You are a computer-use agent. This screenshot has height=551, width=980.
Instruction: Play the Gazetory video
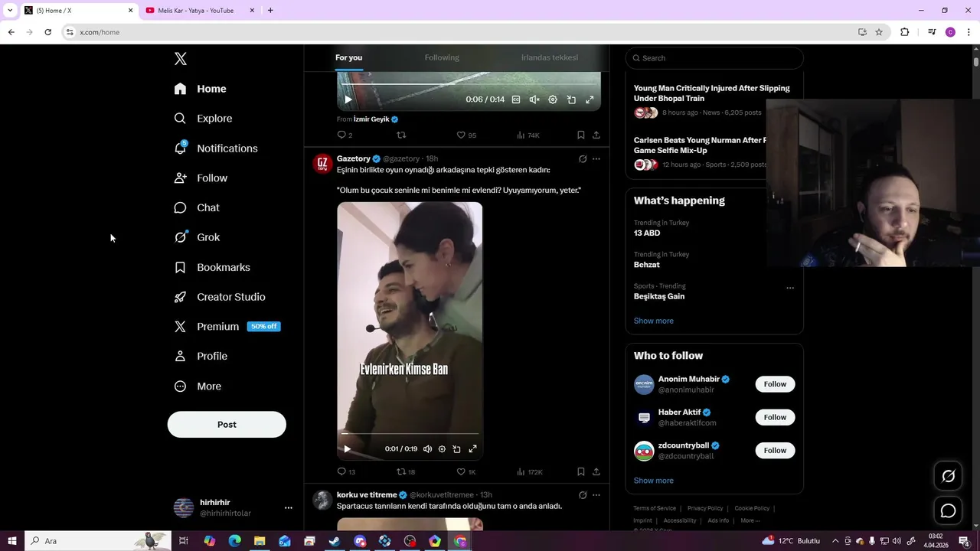click(347, 449)
